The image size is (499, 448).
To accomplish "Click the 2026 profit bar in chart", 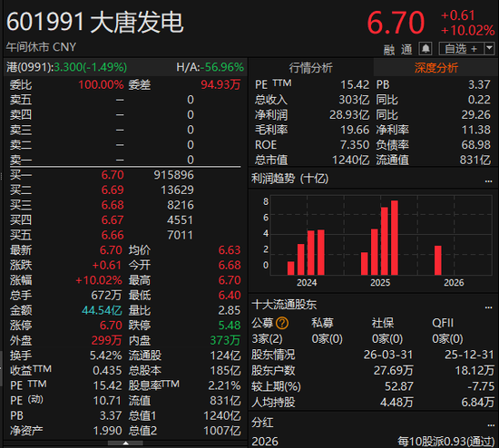I will (438, 260).
